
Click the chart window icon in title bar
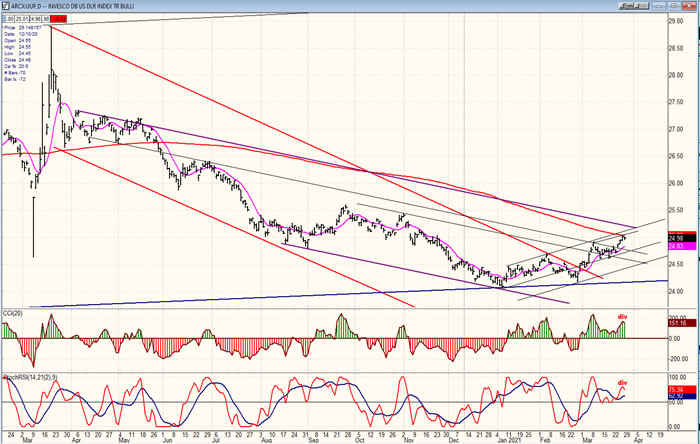4,4
